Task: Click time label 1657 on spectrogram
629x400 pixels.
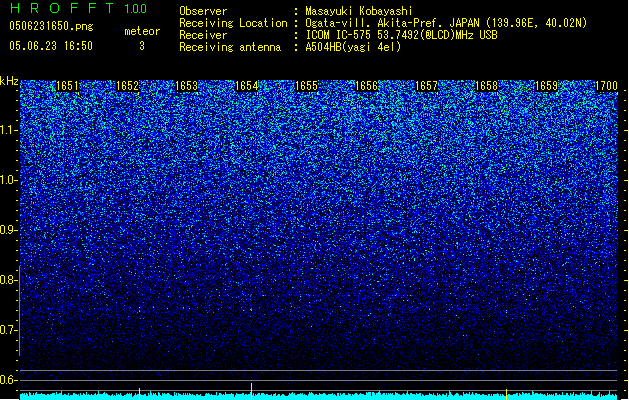Action: pos(426,86)
